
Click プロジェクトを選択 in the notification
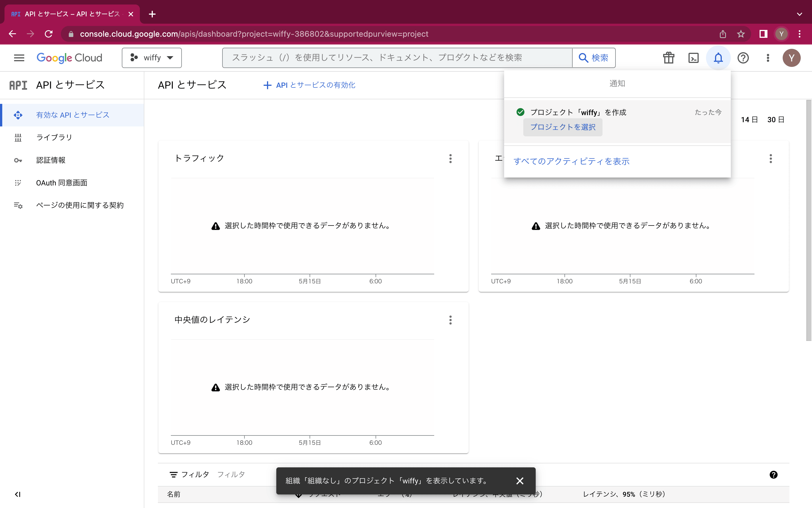click(563, 127)
